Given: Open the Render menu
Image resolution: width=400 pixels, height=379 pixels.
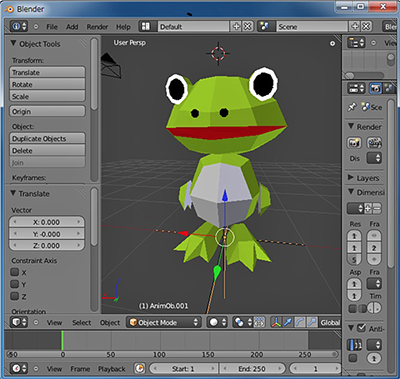Looking at the screenshot, I should 97,27.
